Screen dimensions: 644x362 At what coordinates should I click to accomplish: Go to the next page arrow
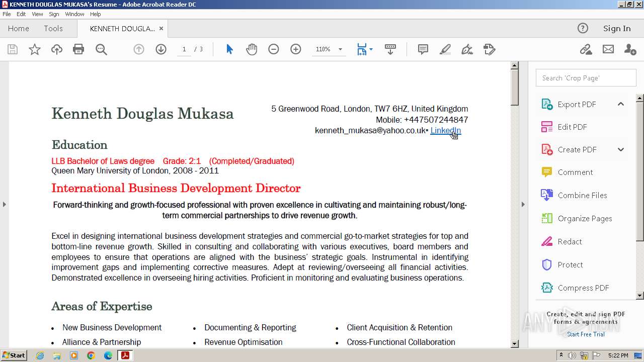click(161, 49)
